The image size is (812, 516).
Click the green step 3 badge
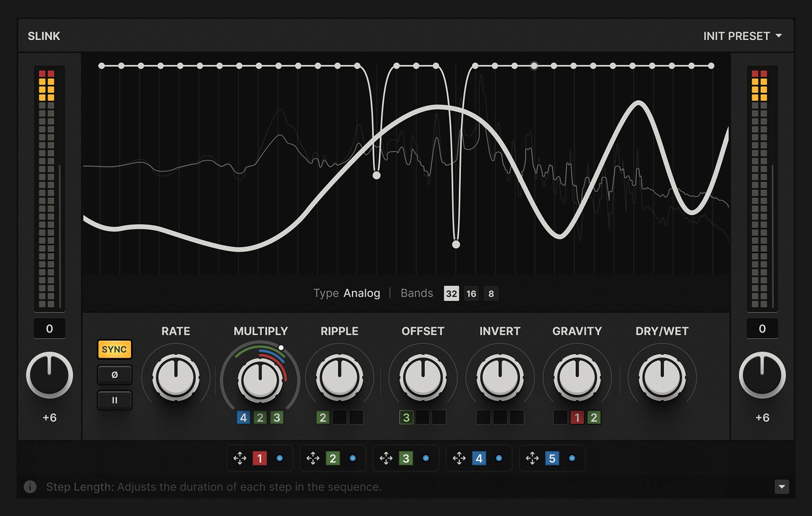tap(406, 458)
